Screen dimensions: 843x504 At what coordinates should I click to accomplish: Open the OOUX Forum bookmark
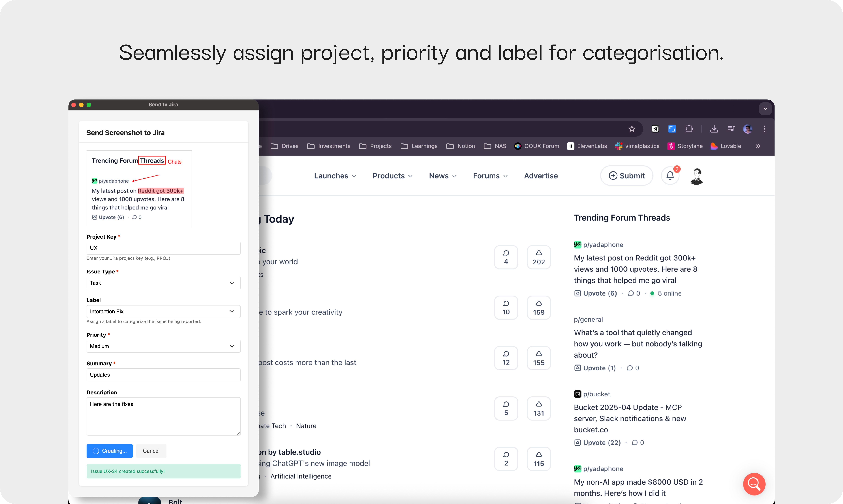(537, 146)
